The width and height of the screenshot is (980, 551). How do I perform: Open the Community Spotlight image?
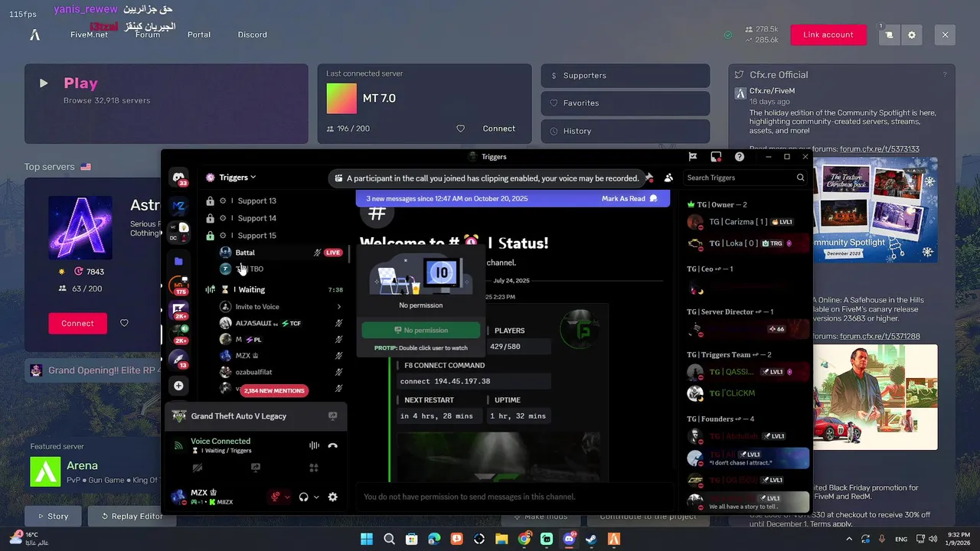pyautogui.click(x=875, y=210)
